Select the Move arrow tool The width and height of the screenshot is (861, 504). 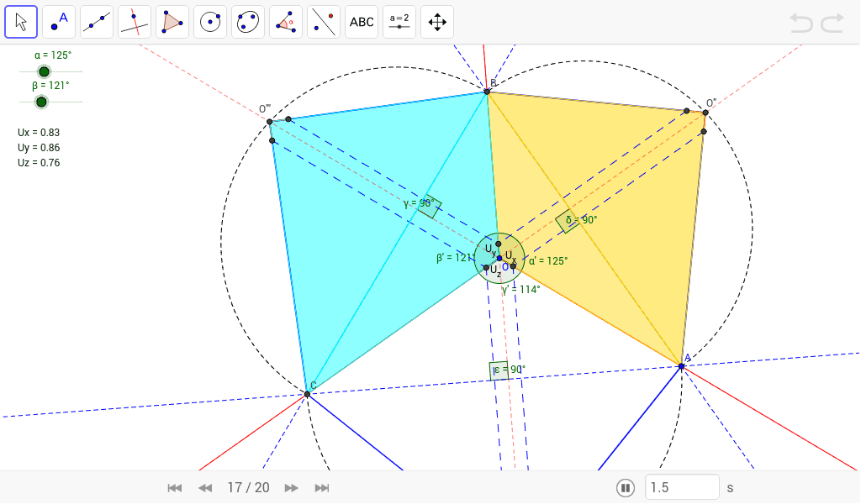[21, 22]
